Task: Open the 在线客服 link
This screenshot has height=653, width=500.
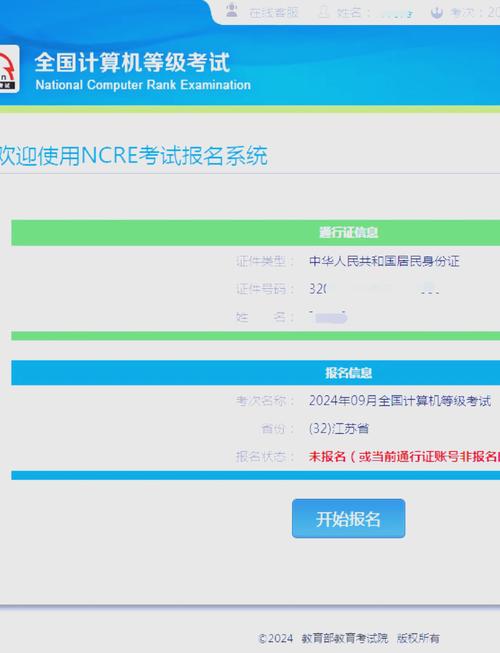Action: 274,12
